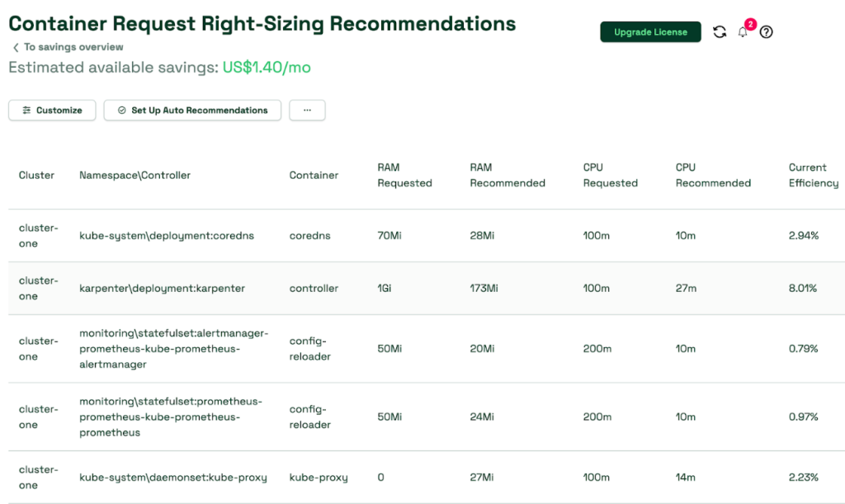Click the back chevron near savings overview
845x504 pixels.
tap(16, 48)
